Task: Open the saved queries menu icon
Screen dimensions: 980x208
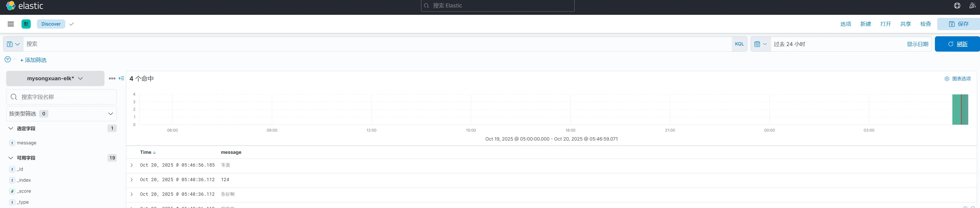Action: point(13,44)
